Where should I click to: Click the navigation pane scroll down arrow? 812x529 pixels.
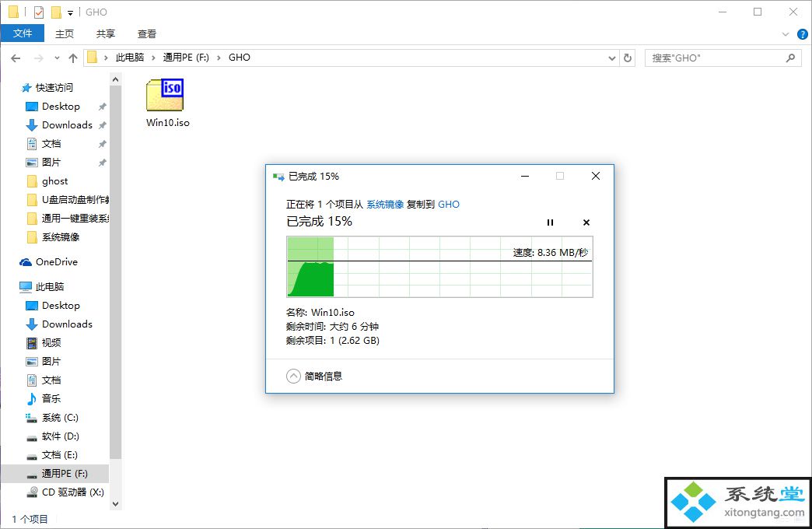[x=115, y=504]
